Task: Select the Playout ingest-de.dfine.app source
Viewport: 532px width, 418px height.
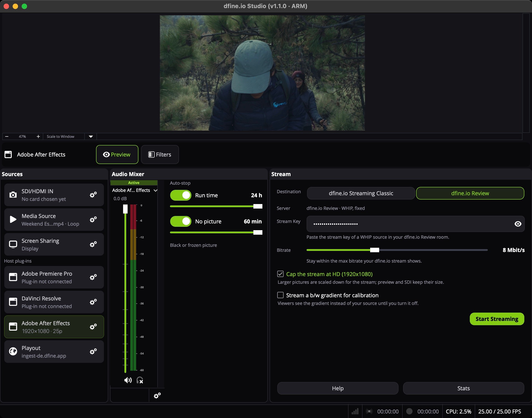Action: [x=54, y=352]
